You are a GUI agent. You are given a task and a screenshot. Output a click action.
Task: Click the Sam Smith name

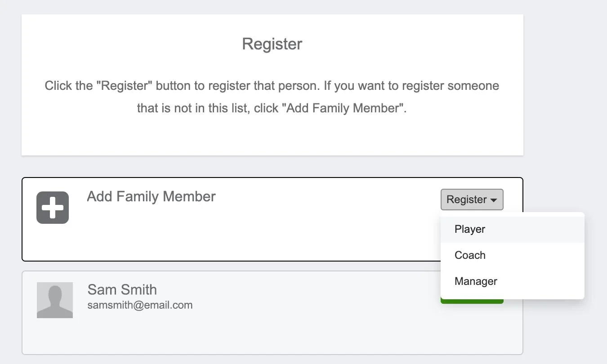coord(122,289)
